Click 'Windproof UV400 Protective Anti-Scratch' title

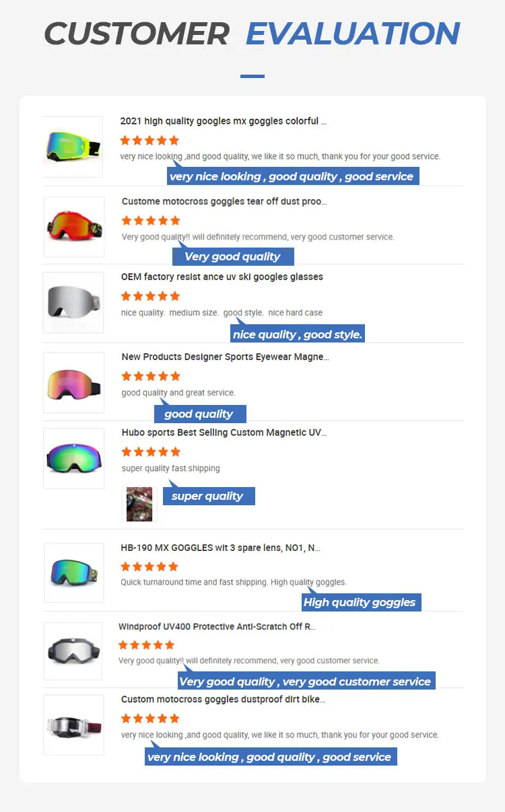tap(216, 627)
